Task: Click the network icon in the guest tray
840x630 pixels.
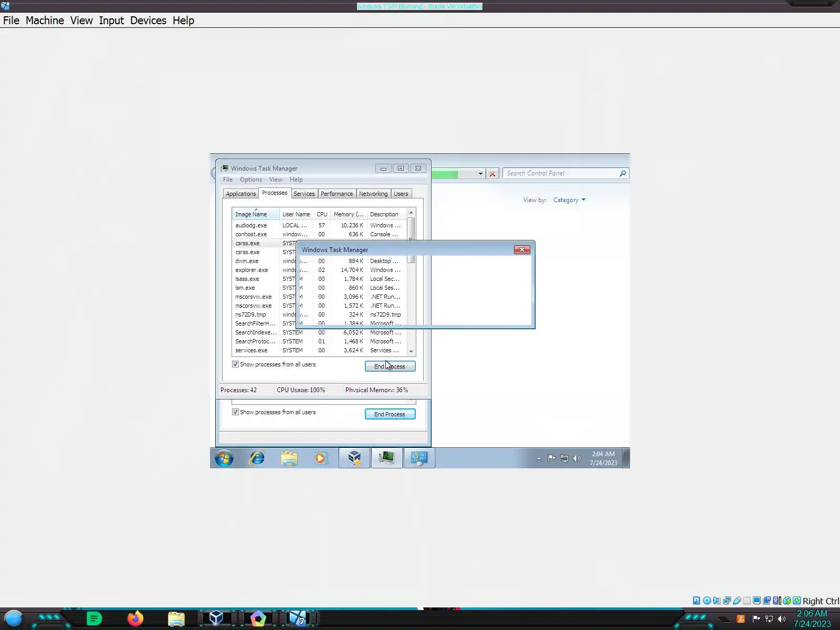Action: (x=564, y=458)
